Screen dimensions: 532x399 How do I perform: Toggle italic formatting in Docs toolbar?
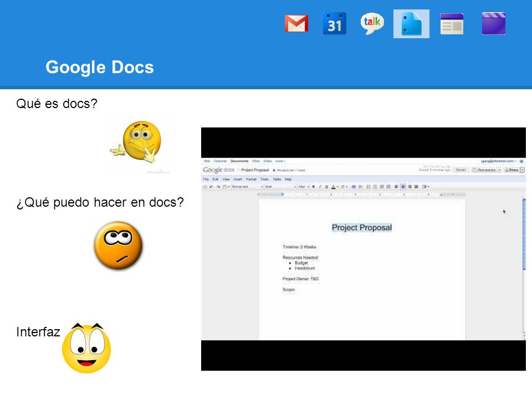coord(320,187)
